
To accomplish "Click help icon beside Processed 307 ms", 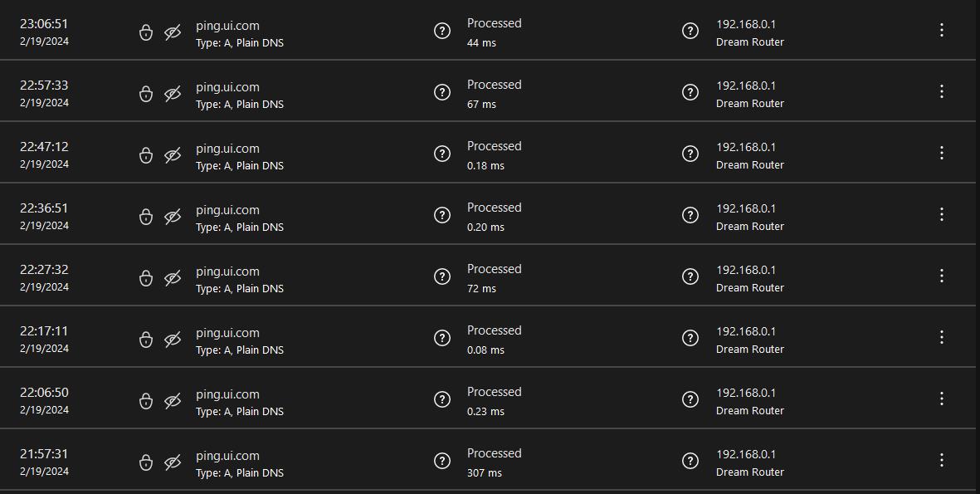I will 442,461.
